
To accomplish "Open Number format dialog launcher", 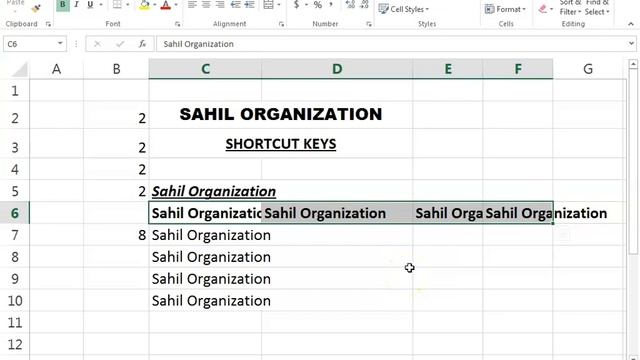I will pos(369,24).
